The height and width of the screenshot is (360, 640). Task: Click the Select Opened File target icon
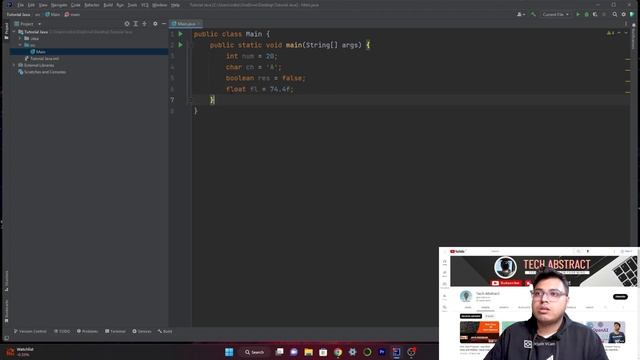127,24
